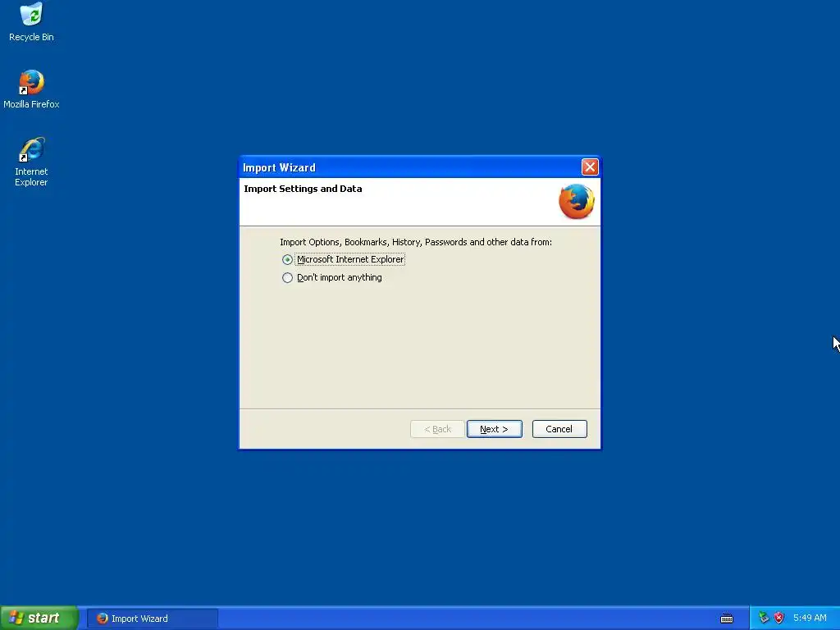Click the Firefox logo in wizard header
Viewport: 840px width, 630px height.
coord(577,202)
